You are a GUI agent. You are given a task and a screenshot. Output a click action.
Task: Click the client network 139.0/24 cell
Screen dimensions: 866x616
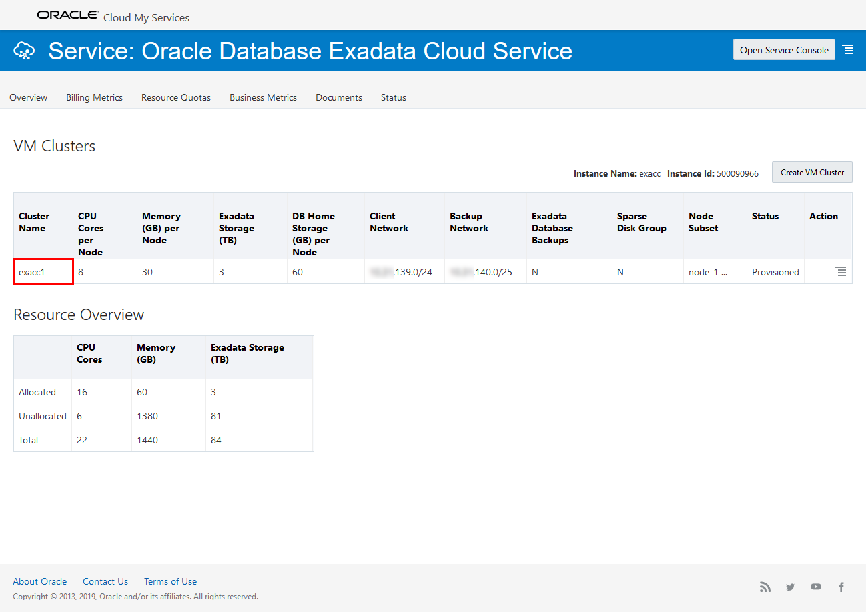pyautogui.click(x=405, y=272)
